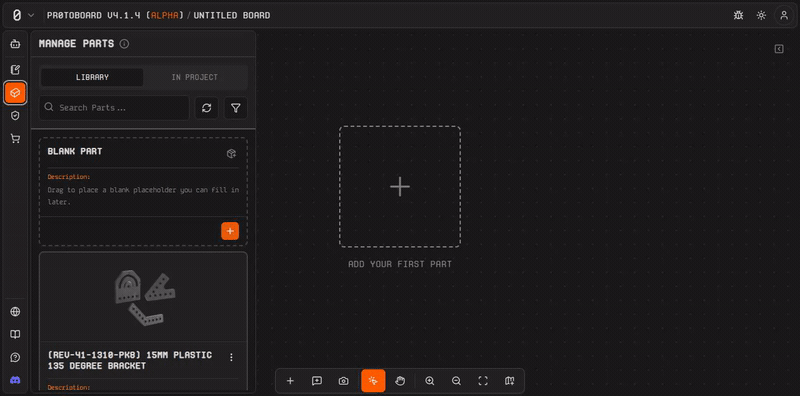Collapse the right side panel toggle

click(779, 49)
